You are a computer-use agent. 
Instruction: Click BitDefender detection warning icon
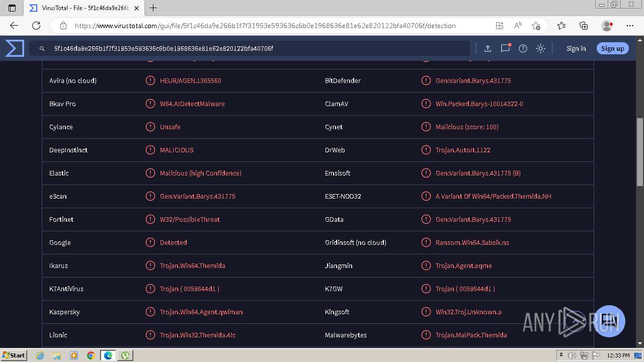pyautogui.click(x=426, y=80)
